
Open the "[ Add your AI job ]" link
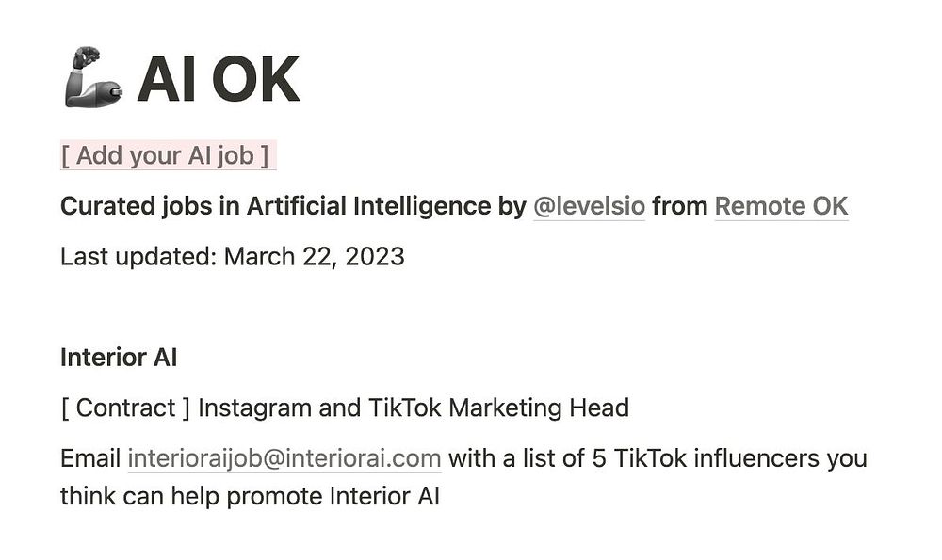[x=165, y=155]
